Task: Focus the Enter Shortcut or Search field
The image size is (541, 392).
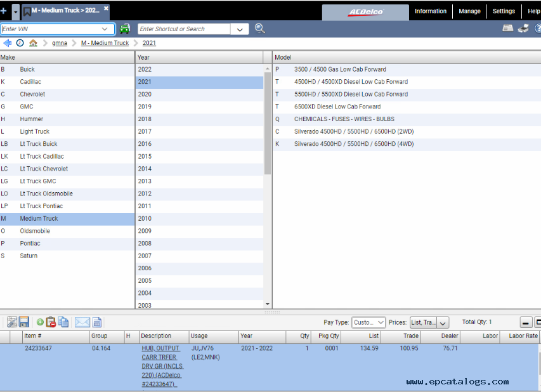Action: pos(184,29)
